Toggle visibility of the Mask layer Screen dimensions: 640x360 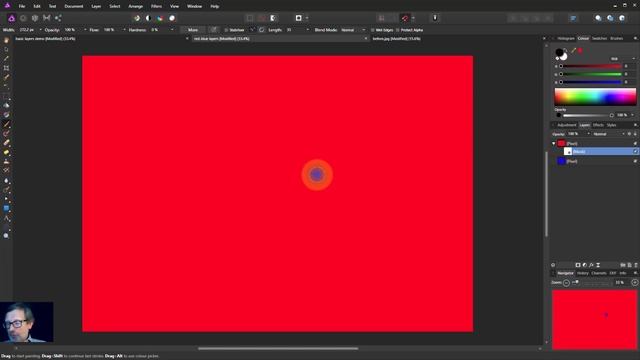pyautogui.click(x=635, y=151)
